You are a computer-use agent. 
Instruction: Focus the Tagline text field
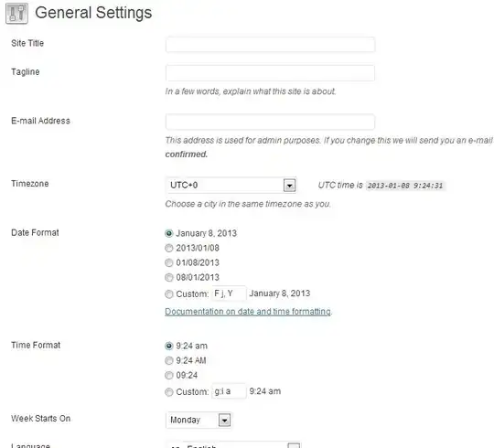(270, 73)
